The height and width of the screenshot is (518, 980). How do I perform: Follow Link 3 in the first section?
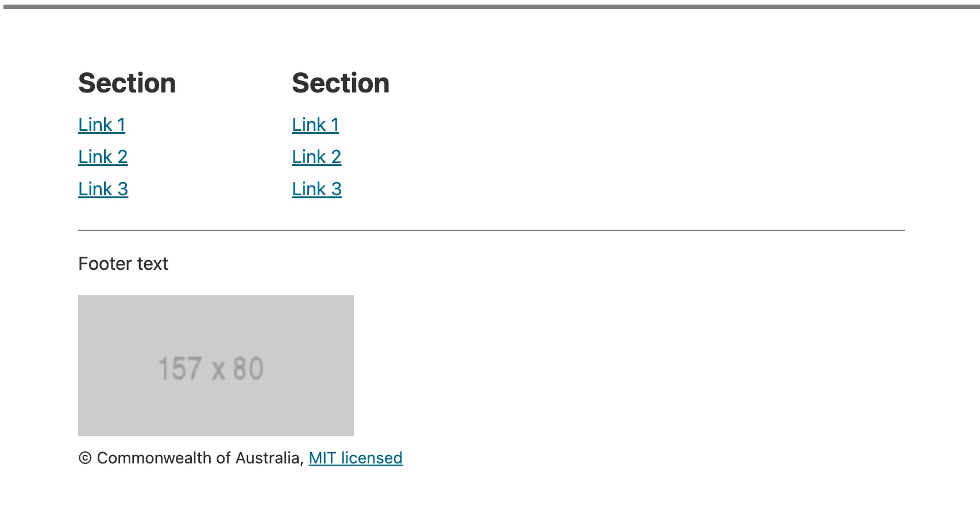[103, 189]
